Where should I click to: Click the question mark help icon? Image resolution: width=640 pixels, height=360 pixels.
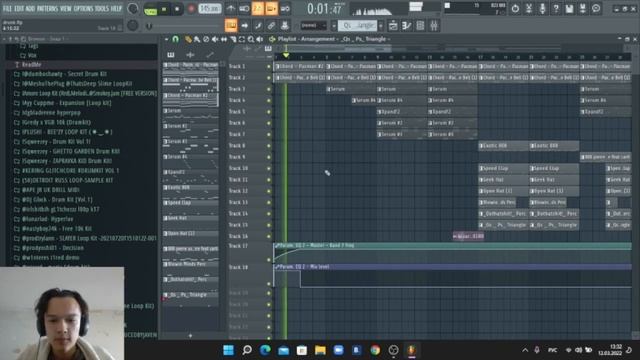coord(556,8)
